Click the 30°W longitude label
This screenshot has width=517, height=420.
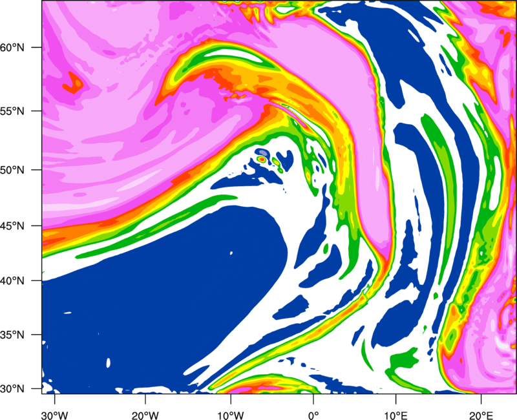pyautogui.click(x=55, y=415)
